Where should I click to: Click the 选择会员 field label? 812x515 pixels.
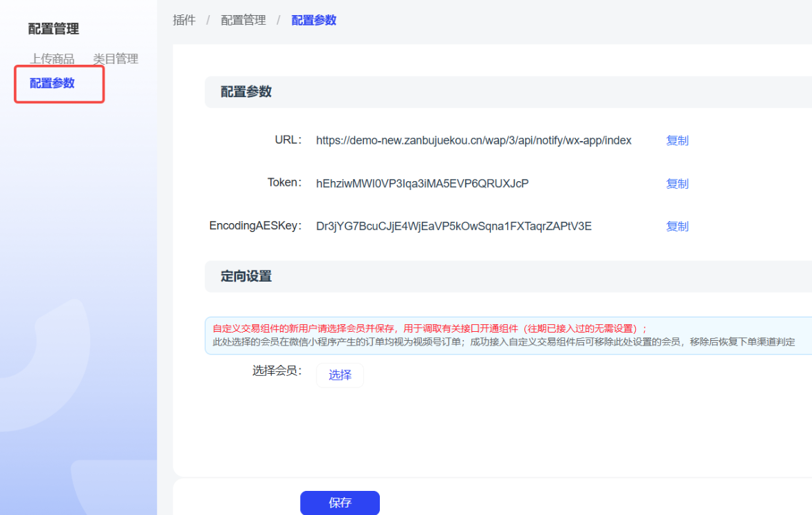coord(277,371)
